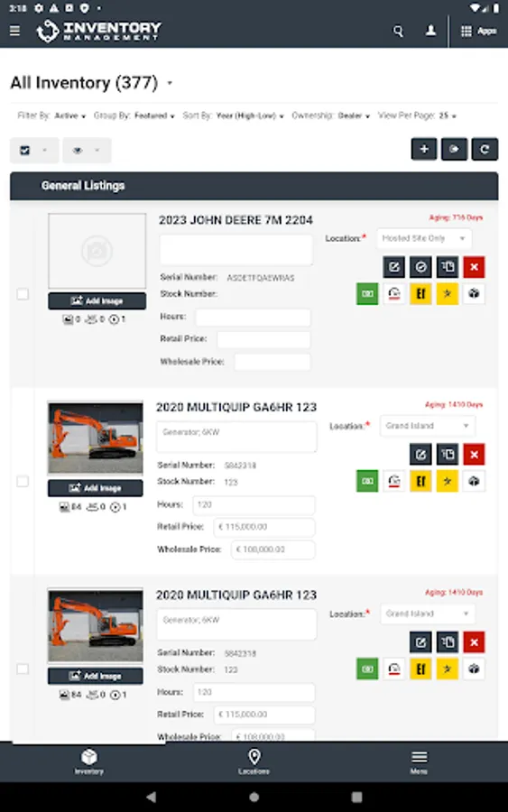
Task: Click the John Deere description text box
Action: (x=236, y=250)
